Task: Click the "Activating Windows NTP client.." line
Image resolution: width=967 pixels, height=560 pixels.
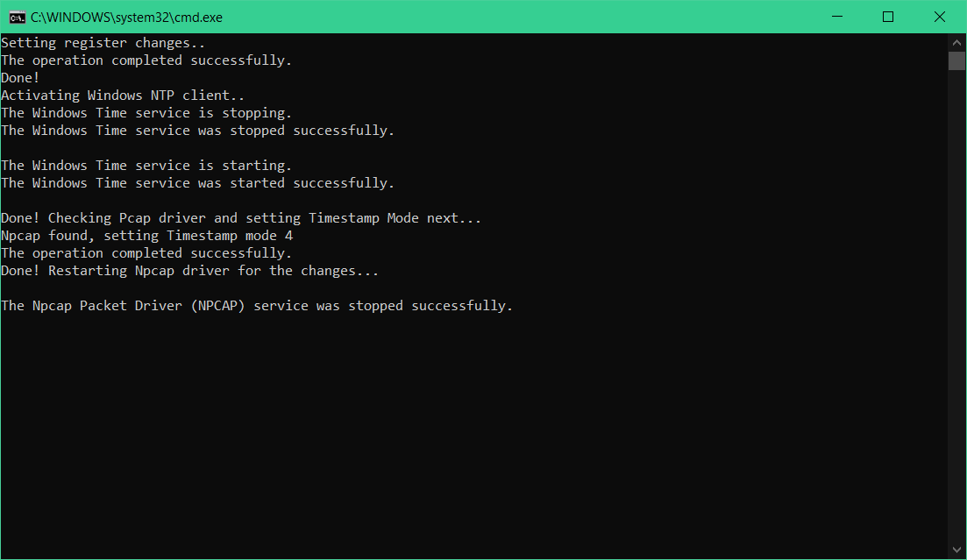Action: [123, 96]
